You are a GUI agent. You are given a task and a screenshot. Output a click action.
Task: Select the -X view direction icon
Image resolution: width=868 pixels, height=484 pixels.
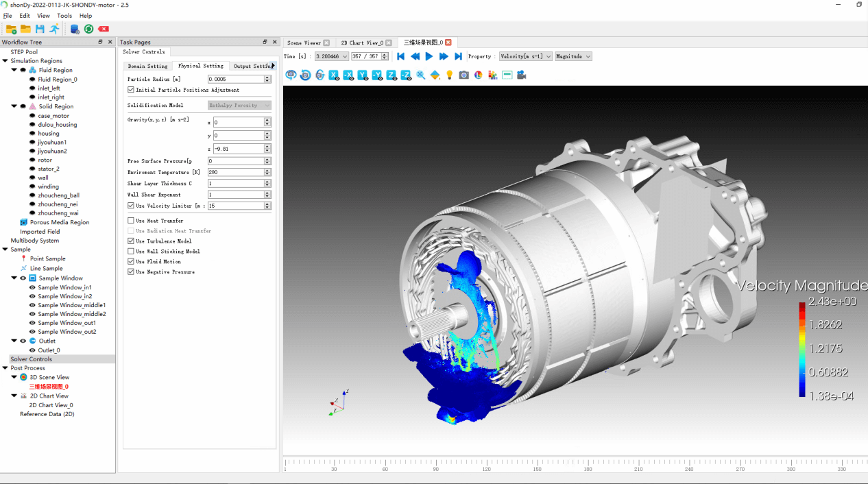click(x=348, y=75)
